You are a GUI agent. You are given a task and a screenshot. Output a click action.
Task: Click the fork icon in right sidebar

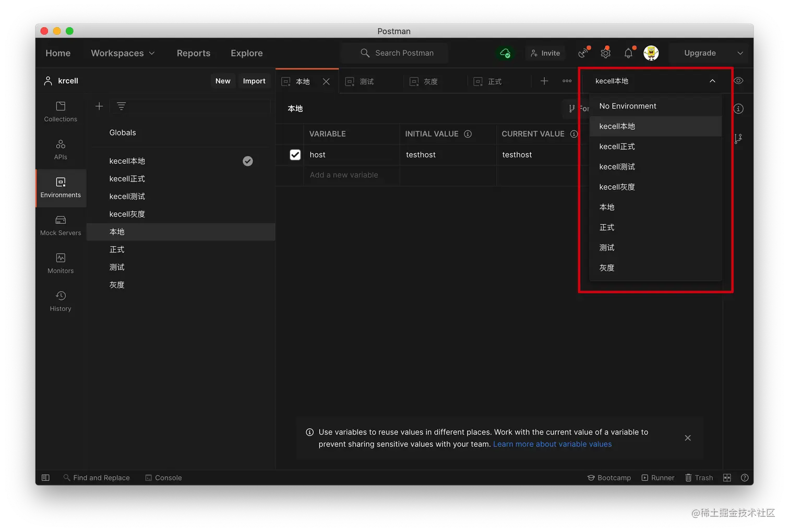(x=738, y=139)
